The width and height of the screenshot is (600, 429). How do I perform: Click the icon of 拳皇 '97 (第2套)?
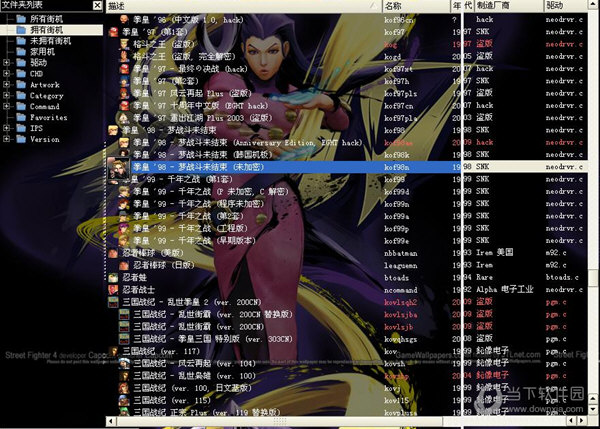tap(124, 81)
